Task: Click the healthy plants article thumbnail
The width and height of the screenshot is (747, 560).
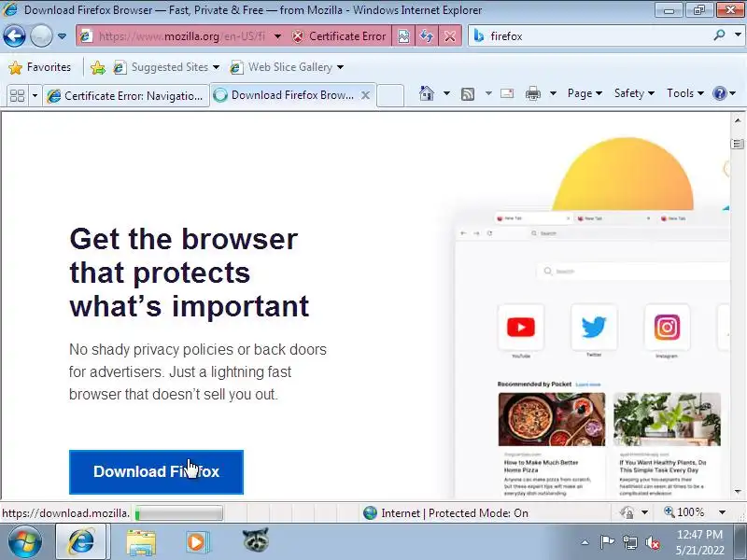Action: coord(667,419)
